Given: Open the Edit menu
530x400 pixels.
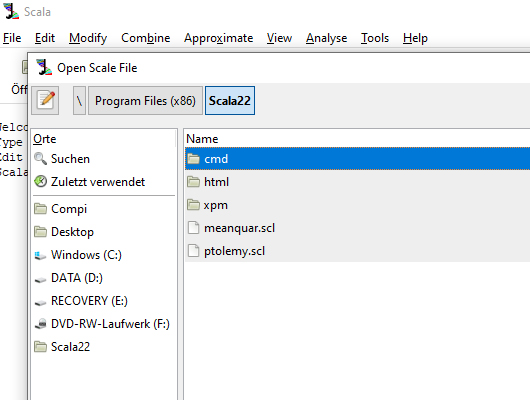Looking at the screenshot, I should [x=45, y=38].
